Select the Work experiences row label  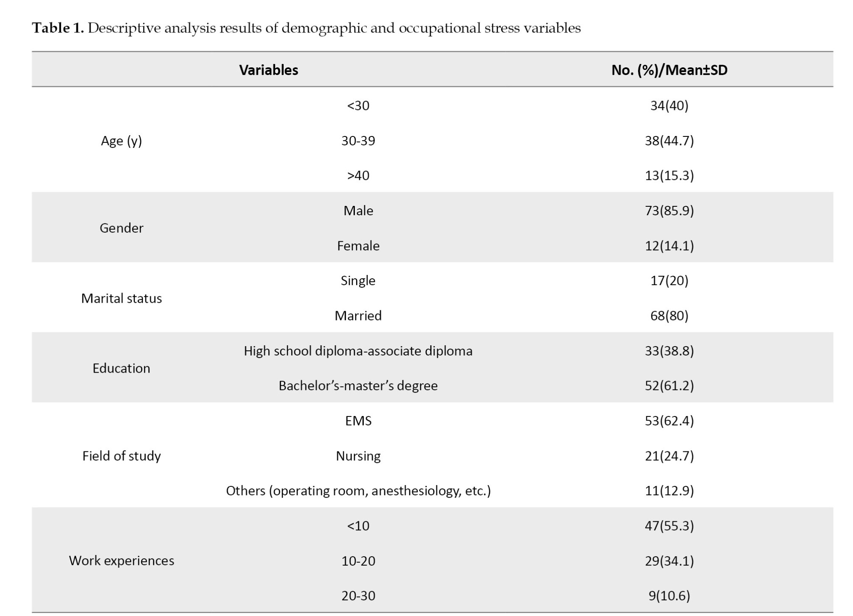tap(121, 561)
